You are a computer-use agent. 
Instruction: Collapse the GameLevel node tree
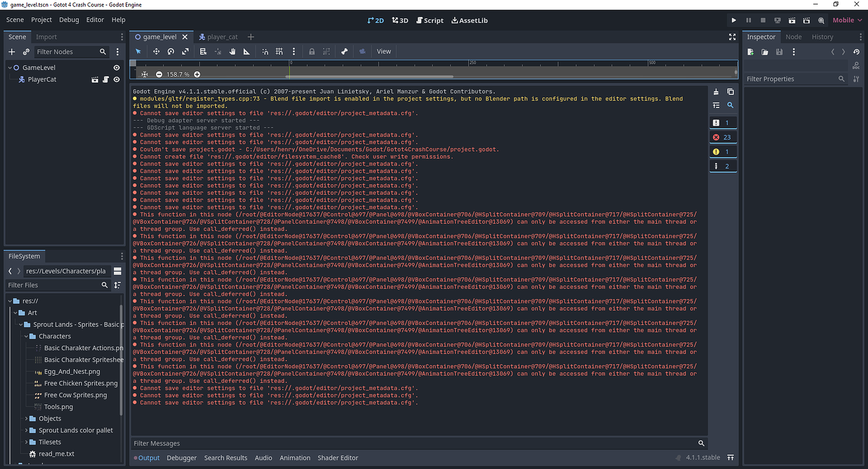10,67
